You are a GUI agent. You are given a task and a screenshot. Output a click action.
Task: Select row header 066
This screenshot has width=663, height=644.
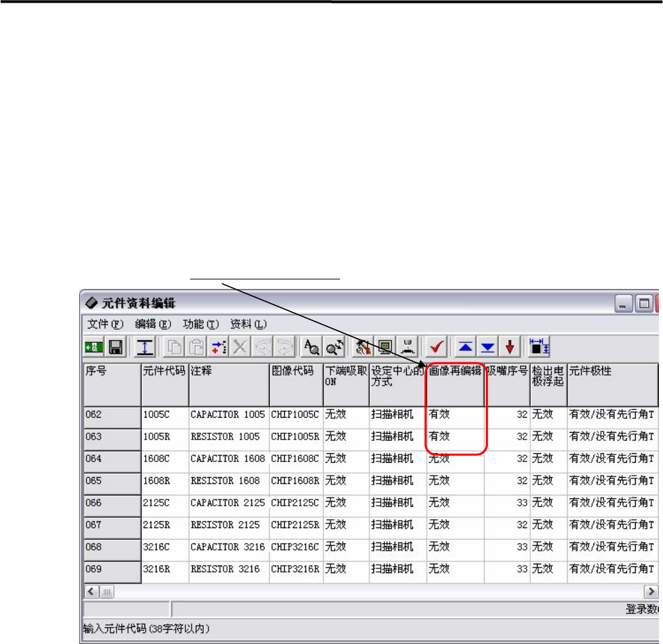[x=112, y=505]
